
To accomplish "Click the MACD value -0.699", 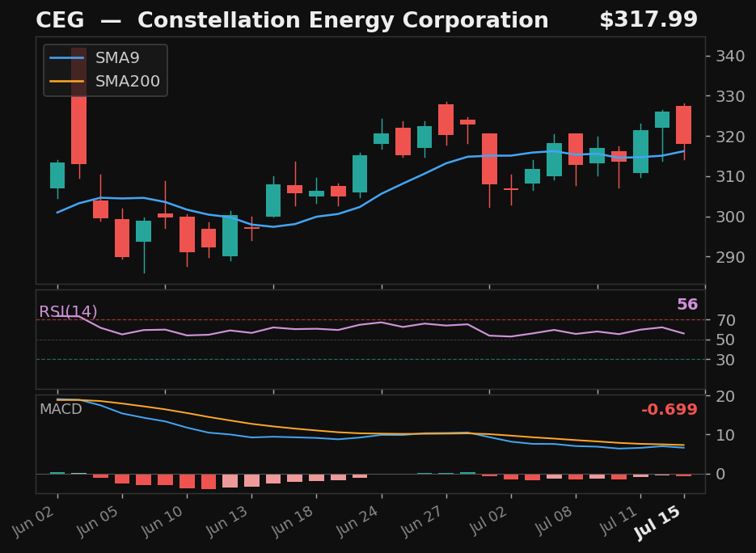I will click(669, 409).
